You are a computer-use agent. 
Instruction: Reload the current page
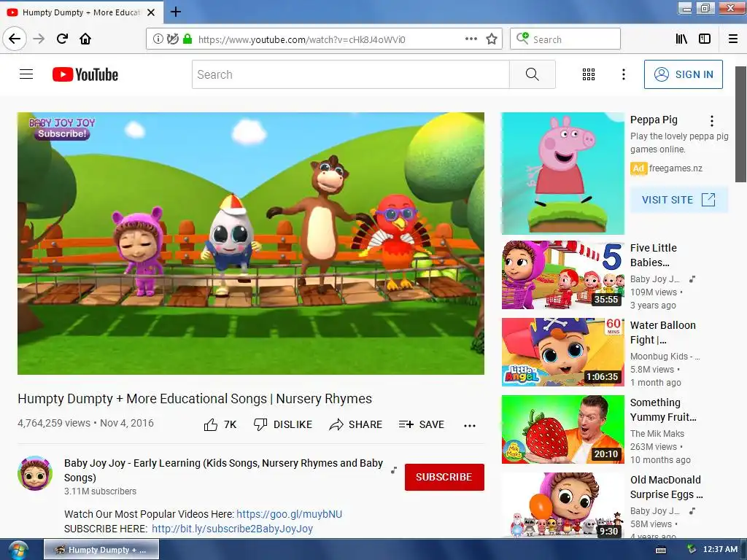pos(62,39)
